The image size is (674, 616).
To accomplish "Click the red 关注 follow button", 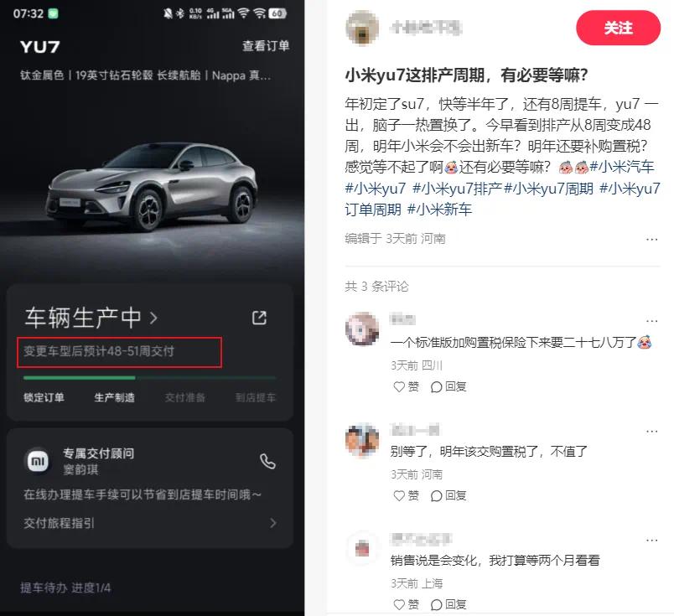I will [x=618, y=28].
